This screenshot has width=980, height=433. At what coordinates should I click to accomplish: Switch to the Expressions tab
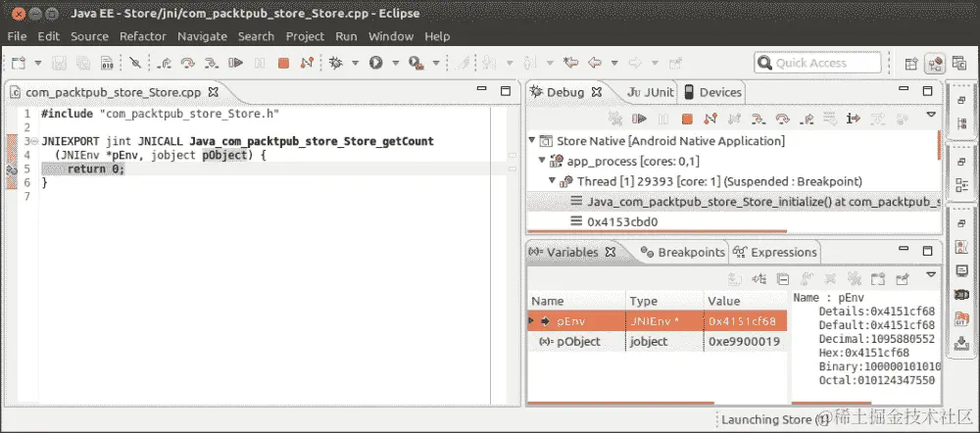point(775,253)
